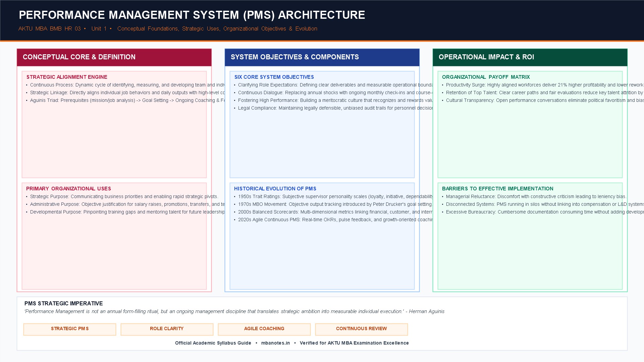644x362 pixels.
Task: Click the 'Administrative Purpose' bullet line
Action: [125, 204]
